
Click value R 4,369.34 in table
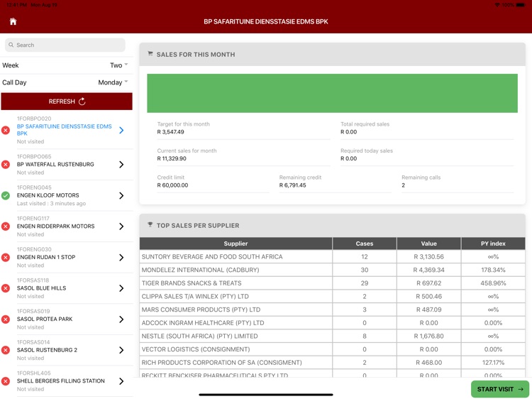[429, 270]
